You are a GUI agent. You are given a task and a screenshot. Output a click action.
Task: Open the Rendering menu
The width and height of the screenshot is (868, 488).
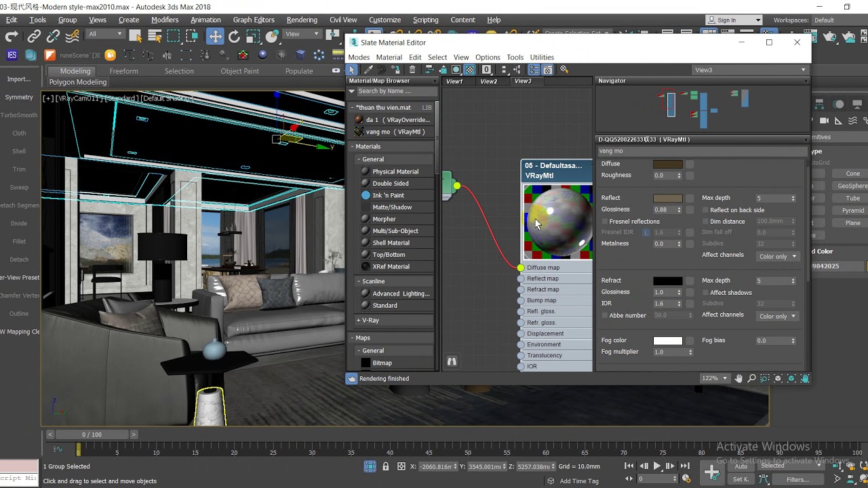302,20
